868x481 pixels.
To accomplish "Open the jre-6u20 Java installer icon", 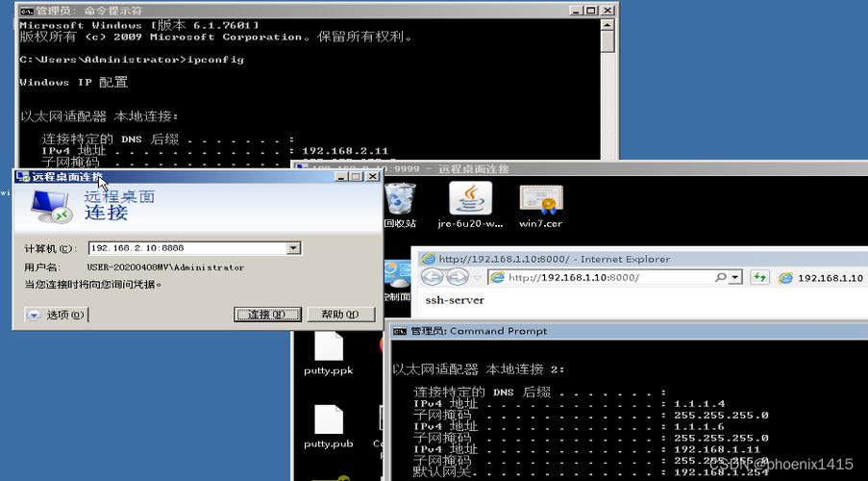I will coord(470,200).
